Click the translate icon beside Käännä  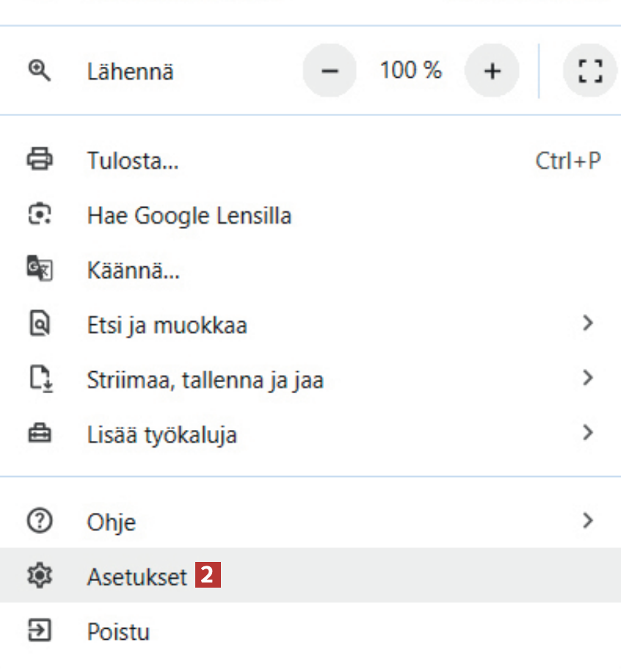tap(39, 270)
